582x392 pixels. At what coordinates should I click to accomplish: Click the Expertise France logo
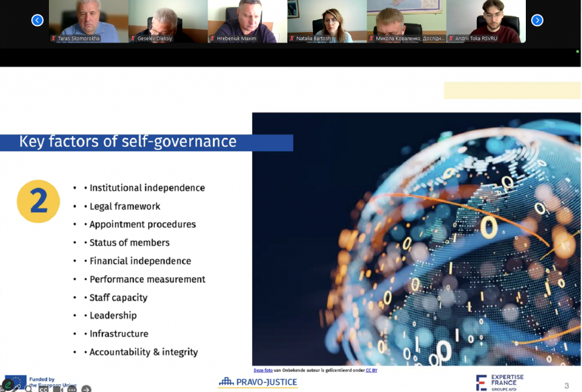click(500, 382)
